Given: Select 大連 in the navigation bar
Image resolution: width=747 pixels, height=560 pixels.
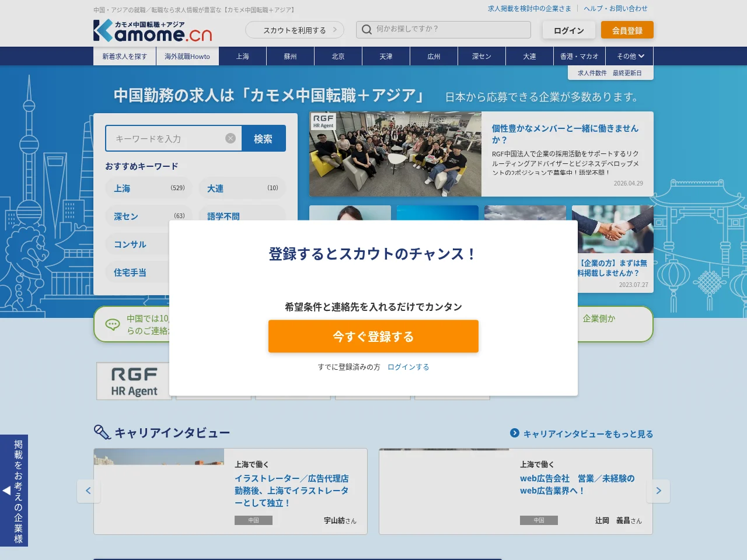Looking at the screenshot, I should pos(530,56).
